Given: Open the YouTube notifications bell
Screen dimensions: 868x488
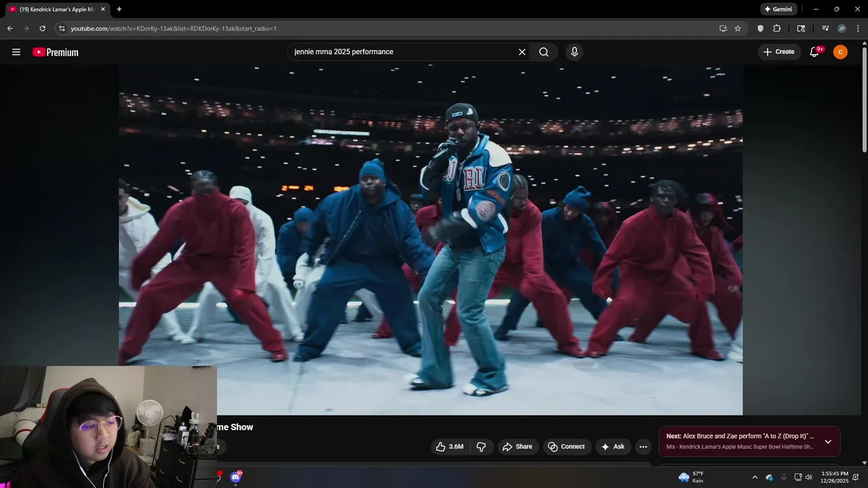Looking at the screenshot, I should click(815, 52).
